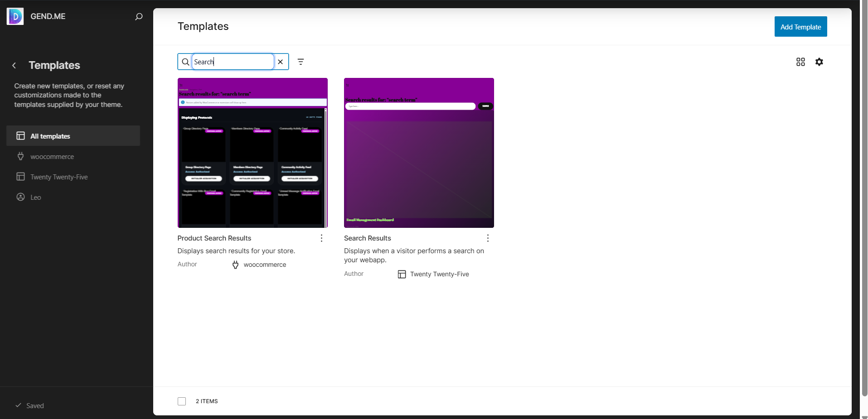
Task: Click the Add Template button
Action: click(x=800, y=26)
